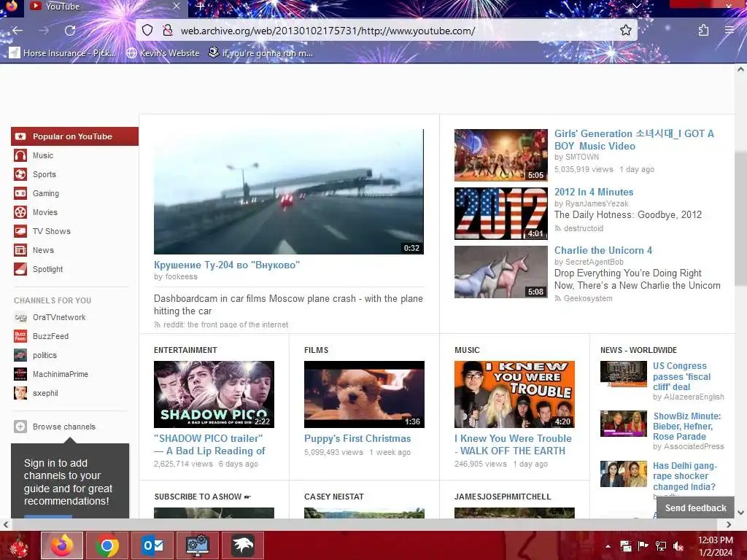
Task: Open Kevin's Website bookmark
Action: pos(163,52)
